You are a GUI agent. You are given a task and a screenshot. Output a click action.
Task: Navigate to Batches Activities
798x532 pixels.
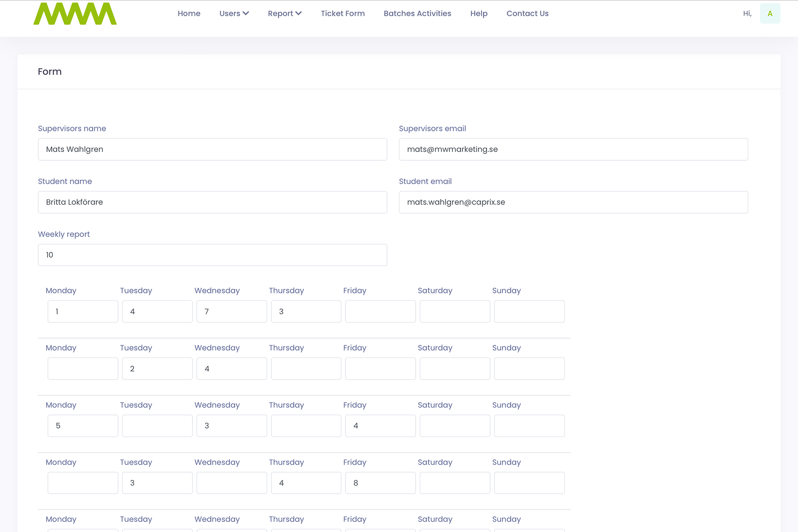417,14
